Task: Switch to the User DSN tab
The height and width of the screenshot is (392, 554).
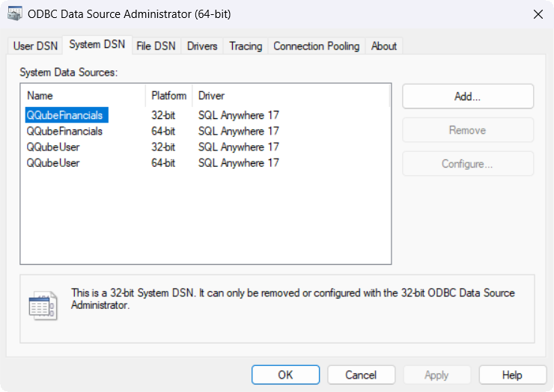Action: [x=35, y=46]
